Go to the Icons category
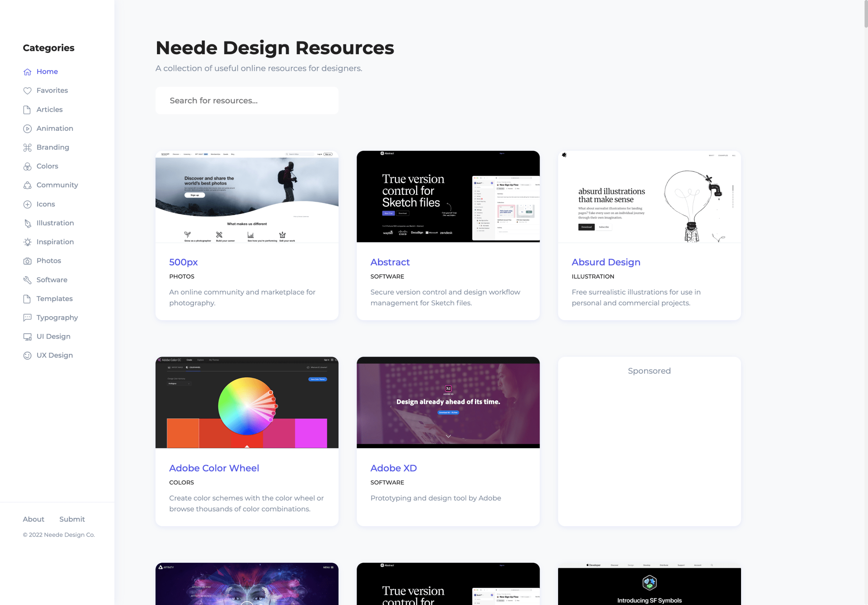Screen dimensions: 868x605 click(x=46, y=204)
